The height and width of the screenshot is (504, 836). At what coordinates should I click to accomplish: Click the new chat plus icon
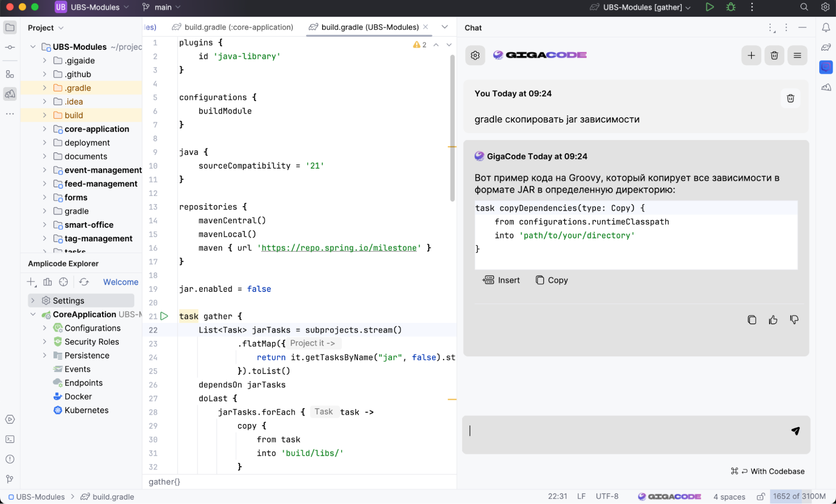(x=751, y=55)
